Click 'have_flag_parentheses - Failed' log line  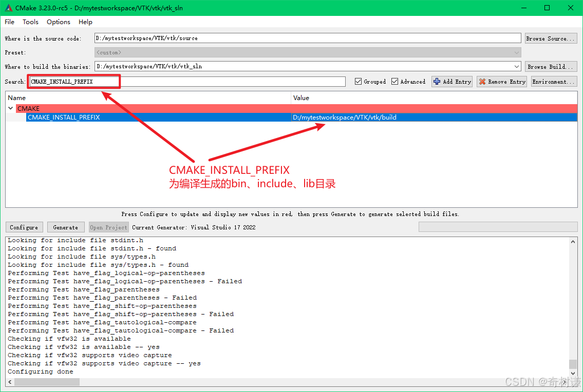102,298
